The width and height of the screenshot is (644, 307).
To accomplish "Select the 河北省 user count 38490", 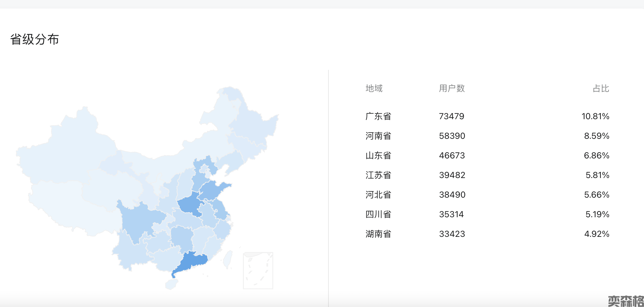I will pos(452,195).
